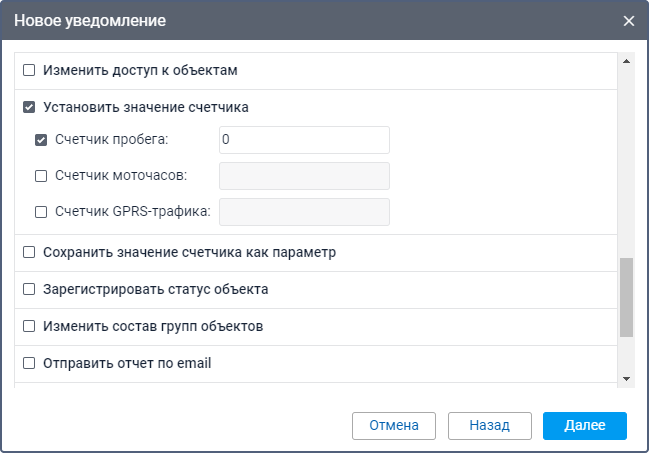Proceed with the Далее button
The width and height of the screenshot is (649, 453).
pyautogui.click(x=584, y=425)
